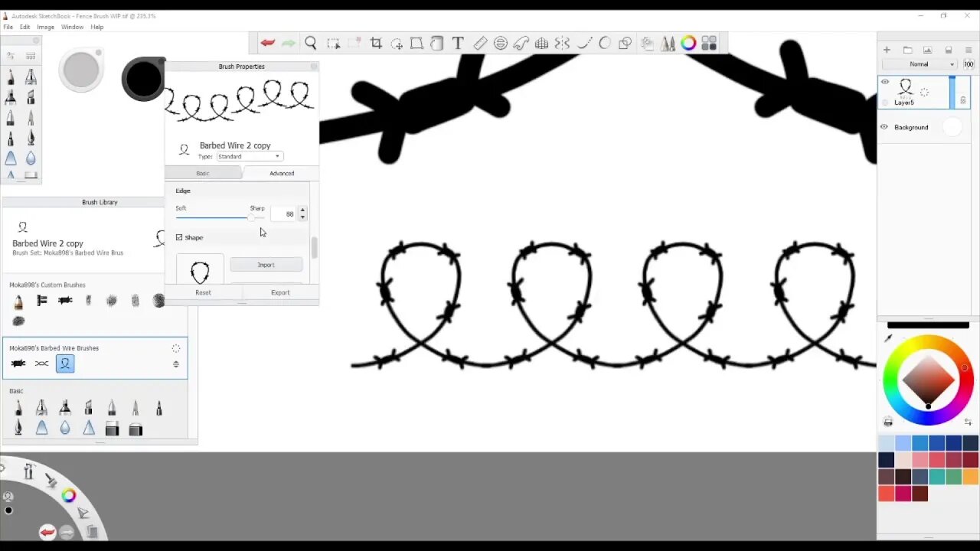Enable Predictive Stroke tool

tap(605, 43)
